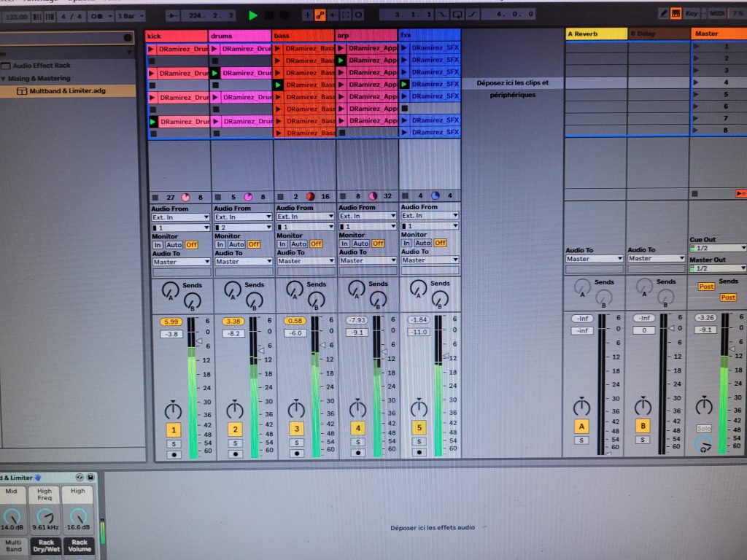Select the kick track header
Viewport: 747px width, 560px height.
(177, 36)
